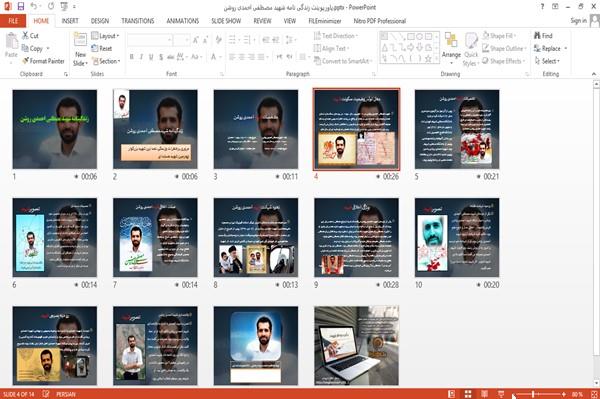
Task: Switch to the SLIDE SHOW tab
Action: click(x=226, y=21)
